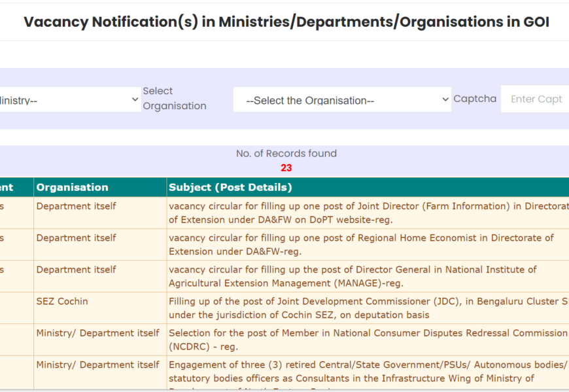Click 'Department itself' in the Director General row
Viewport: 569px width, 392px height.
(76, 270)
